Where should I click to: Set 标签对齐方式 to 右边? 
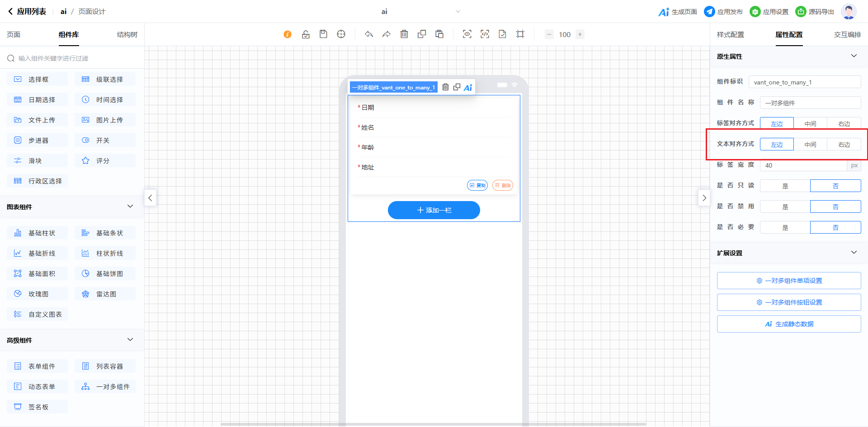point(844,123)
